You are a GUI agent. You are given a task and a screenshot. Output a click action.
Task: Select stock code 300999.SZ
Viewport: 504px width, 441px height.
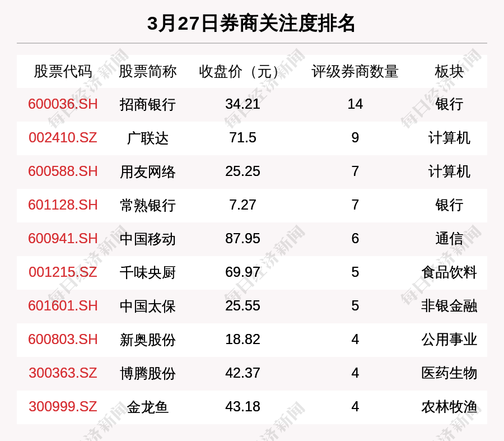pos(63,407)
